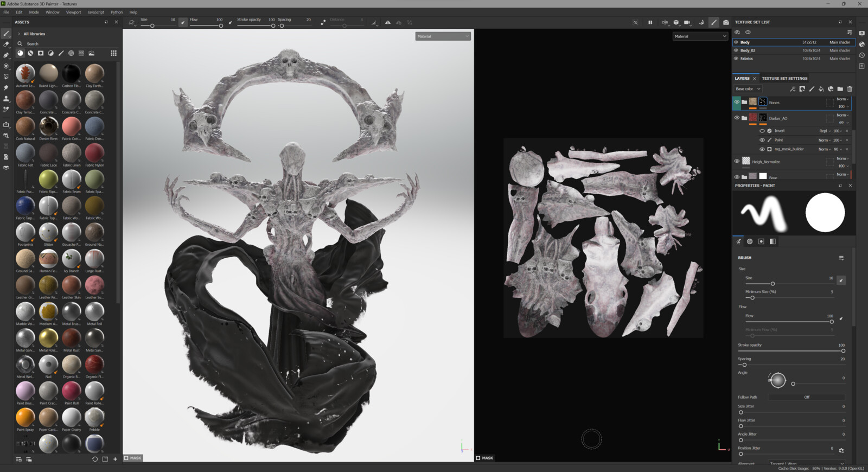Hide the Body_02 texture set
Screen dimensions: 868x472
click(x=736, y=50)
